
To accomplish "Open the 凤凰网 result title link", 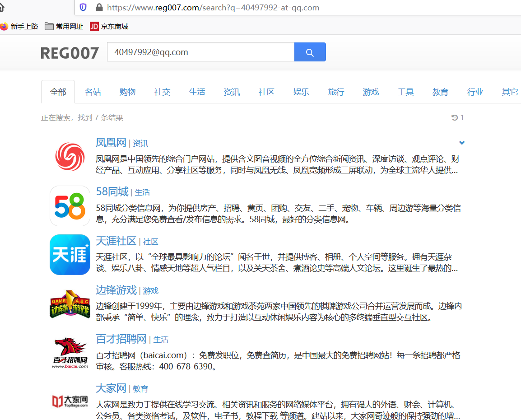I will click(111, 143).
